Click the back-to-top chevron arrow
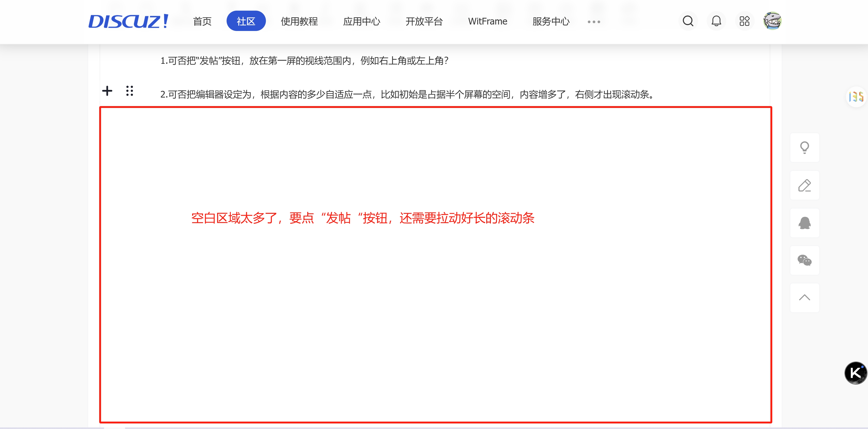Image resolution: width=868 pixels, height=429 pixels. [804, 298]
